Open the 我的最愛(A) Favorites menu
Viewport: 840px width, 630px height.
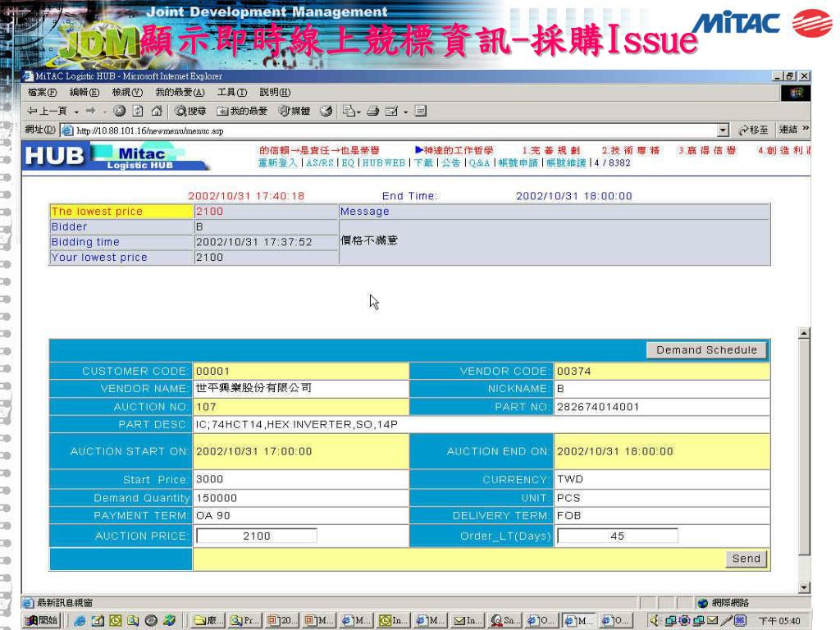180,92
